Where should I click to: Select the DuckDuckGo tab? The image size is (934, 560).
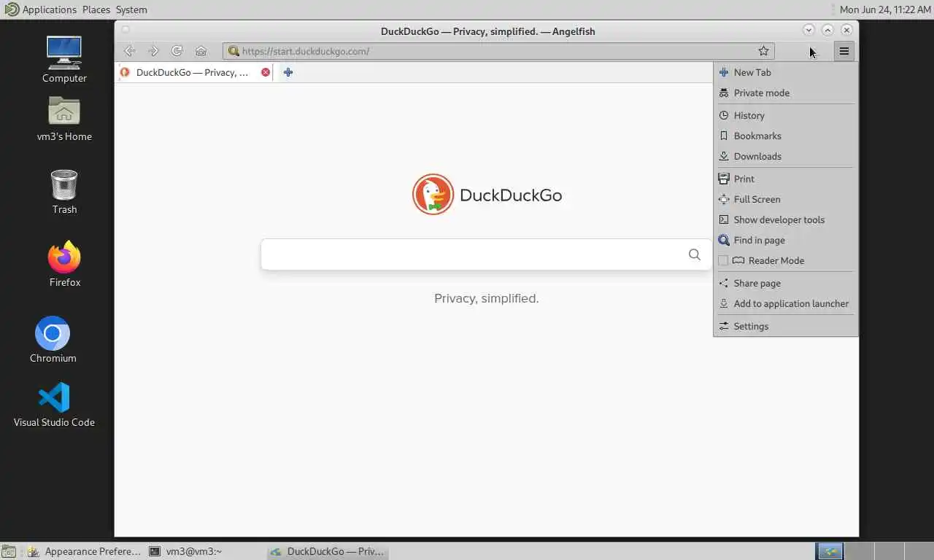pos(194,72)
